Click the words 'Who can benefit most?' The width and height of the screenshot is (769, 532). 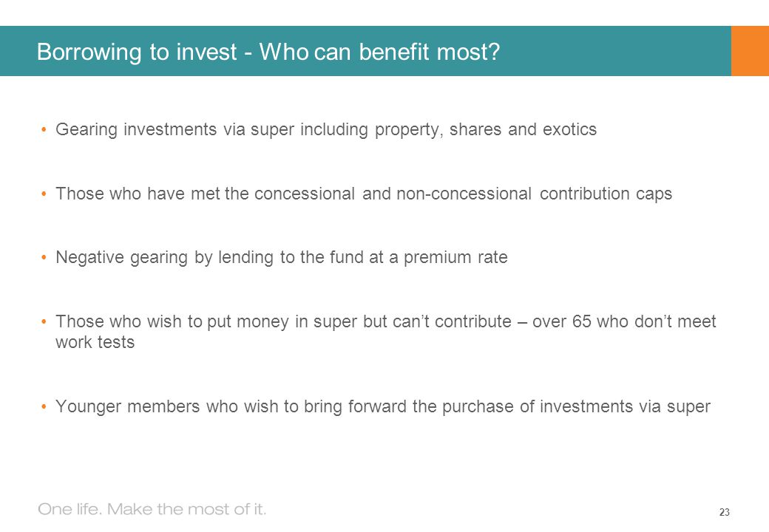[x=379, y=52]
